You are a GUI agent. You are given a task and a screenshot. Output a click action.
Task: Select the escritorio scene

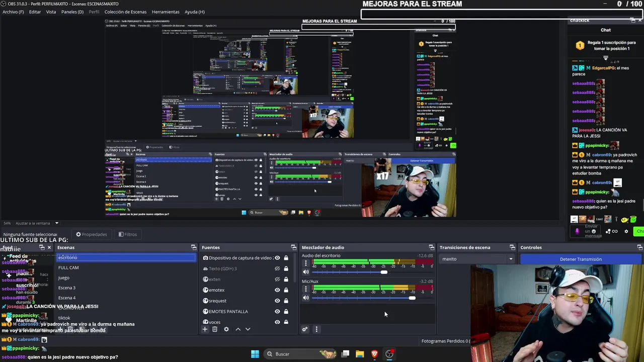click(126, 257)
